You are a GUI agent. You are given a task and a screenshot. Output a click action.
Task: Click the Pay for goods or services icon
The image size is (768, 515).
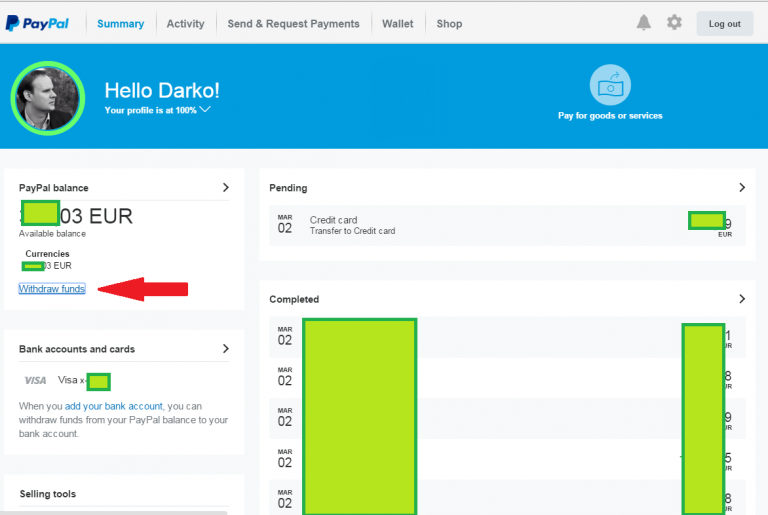(x=609, y=86)
